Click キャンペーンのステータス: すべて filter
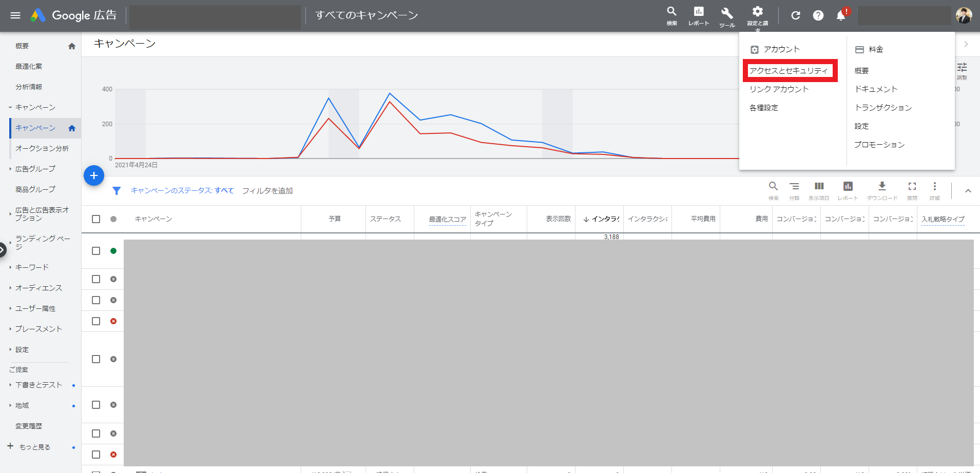The width and height of the screenshot is (980, 473). click(x=182, y=190)
